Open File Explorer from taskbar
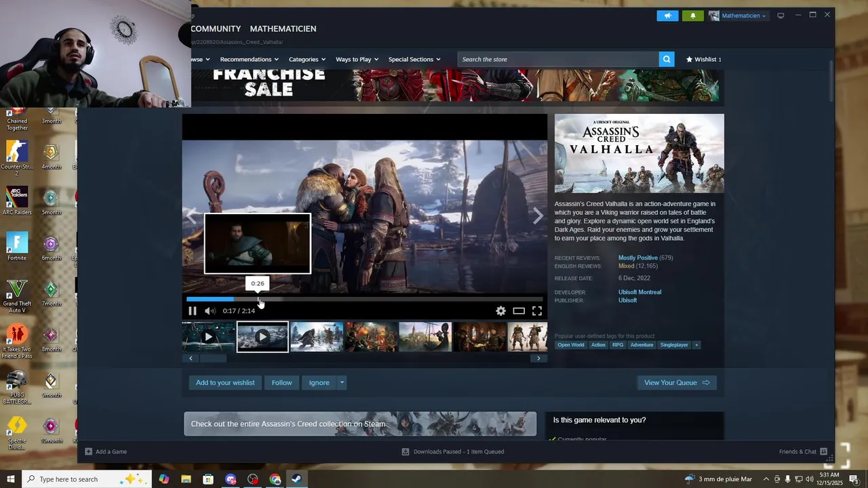The width and height of the screenshot is (868, 488). click(186, 479)
